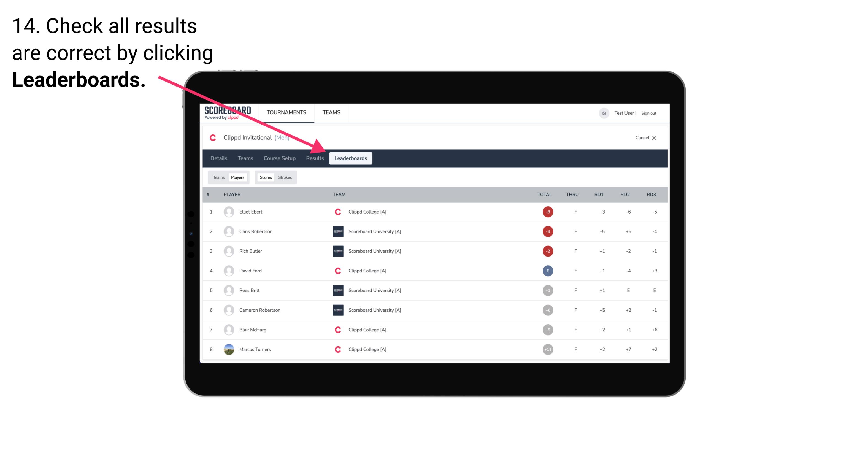Click the Details tab for tournament setup

[218, 158]
